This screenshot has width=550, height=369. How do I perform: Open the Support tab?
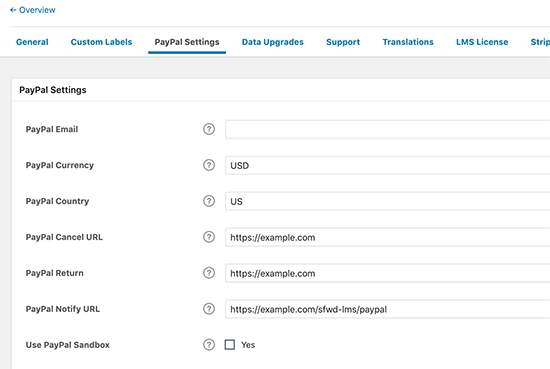pyautogui.click(x=343, y=42)
